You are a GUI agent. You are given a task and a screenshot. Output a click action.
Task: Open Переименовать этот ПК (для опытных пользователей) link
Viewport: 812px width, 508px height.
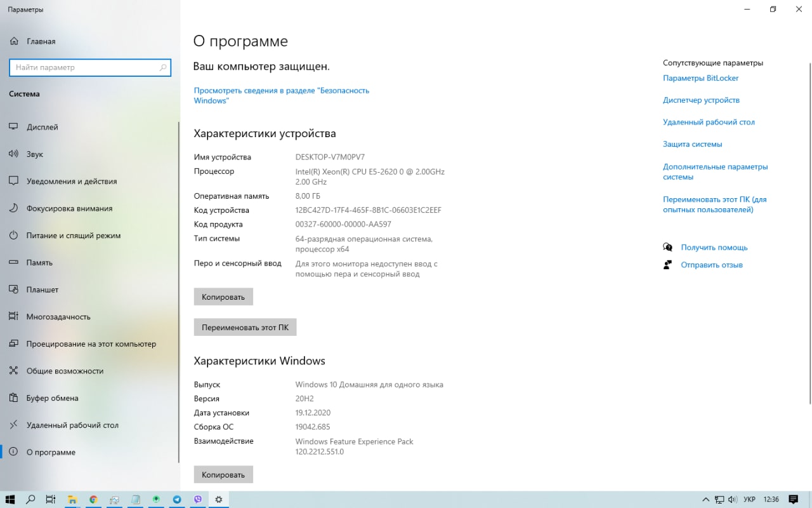(x=714, y=204)
